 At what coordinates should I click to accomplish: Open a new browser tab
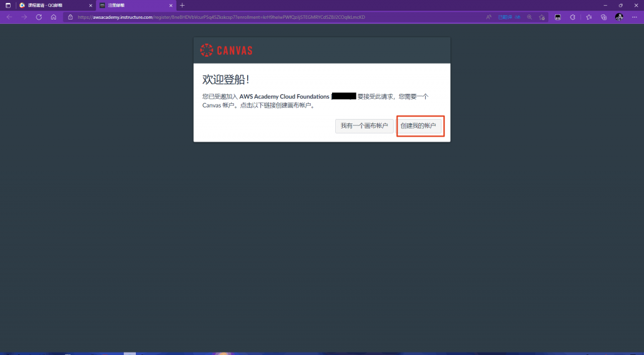pos(182,5)
